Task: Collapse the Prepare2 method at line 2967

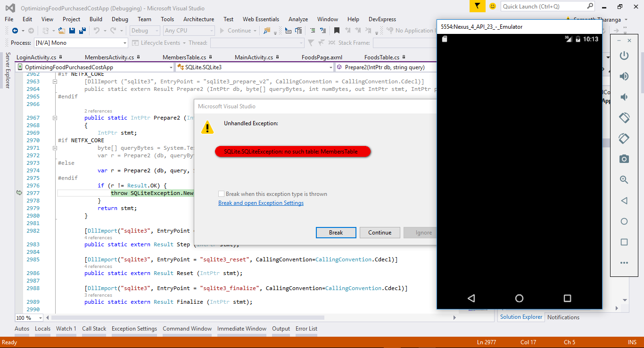Action: click(55, 118)
